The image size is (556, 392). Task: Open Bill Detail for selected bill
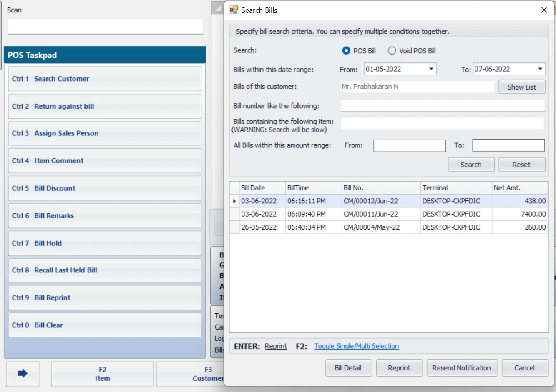[x=348, y=368]
